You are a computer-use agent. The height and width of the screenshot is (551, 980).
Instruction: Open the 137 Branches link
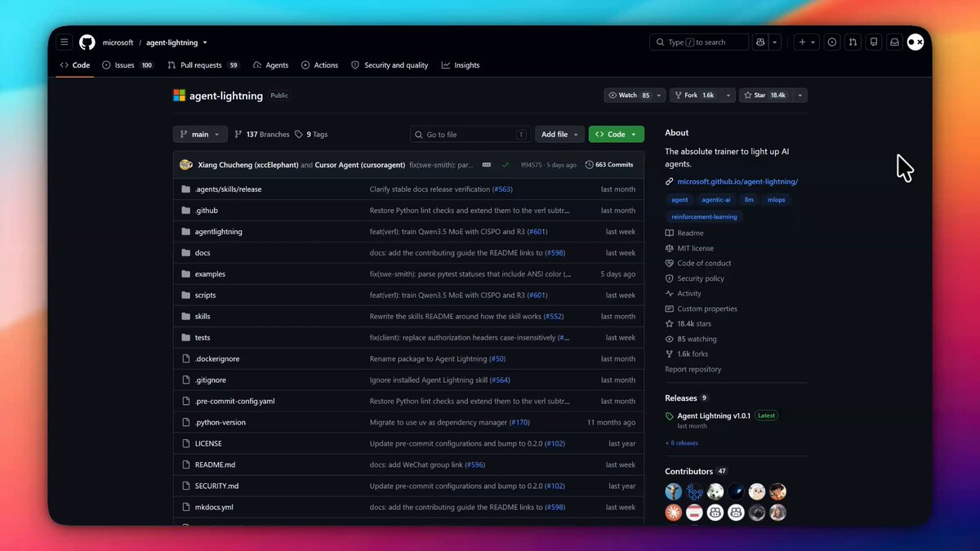(x=262, y=135)
